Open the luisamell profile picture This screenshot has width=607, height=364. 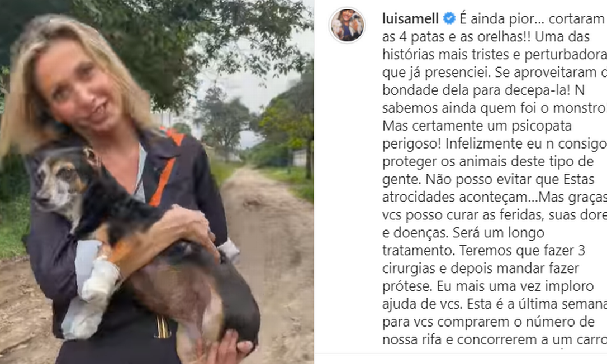click(347, 25)
